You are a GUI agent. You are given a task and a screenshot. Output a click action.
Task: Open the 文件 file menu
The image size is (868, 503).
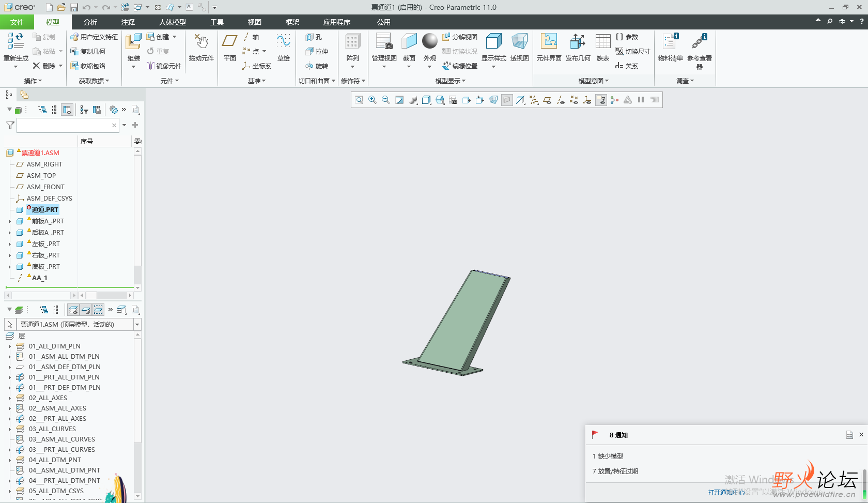[17, 22]
